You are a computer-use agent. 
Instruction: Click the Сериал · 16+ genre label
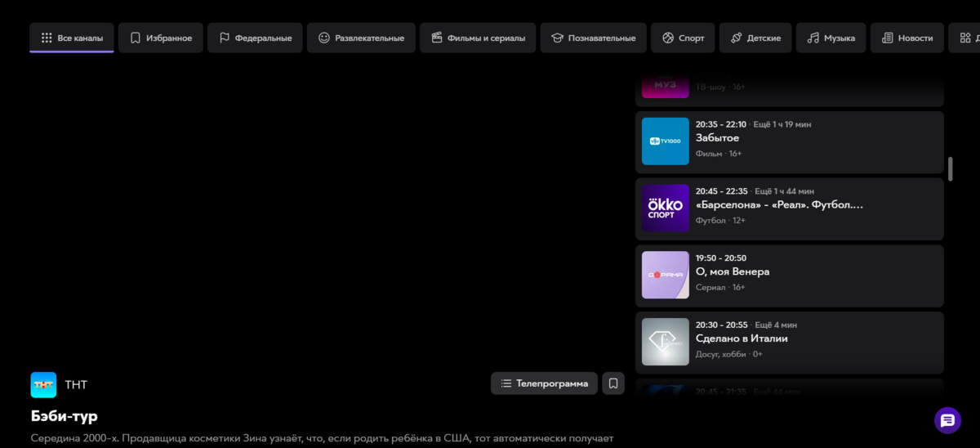(x=720, y=288)
